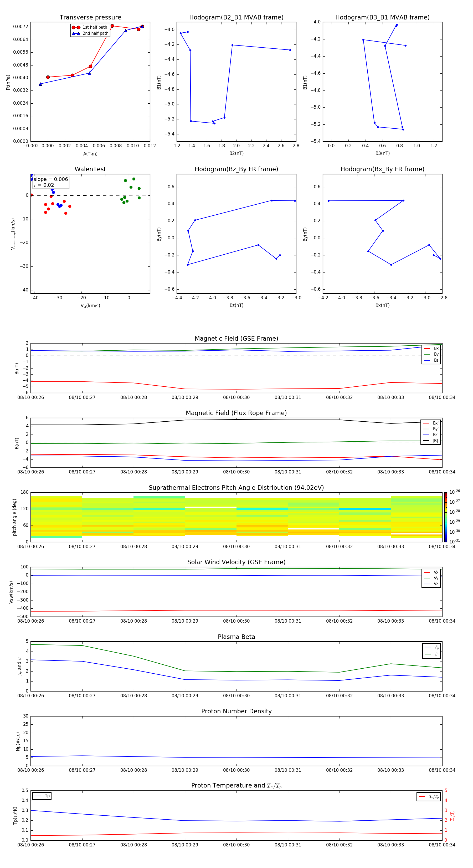Image resolution: width=473 pixels, height=868 pixels.
Task: Click the 'Proton Temperature and Te/Tp' title
Action: point(236,786)
